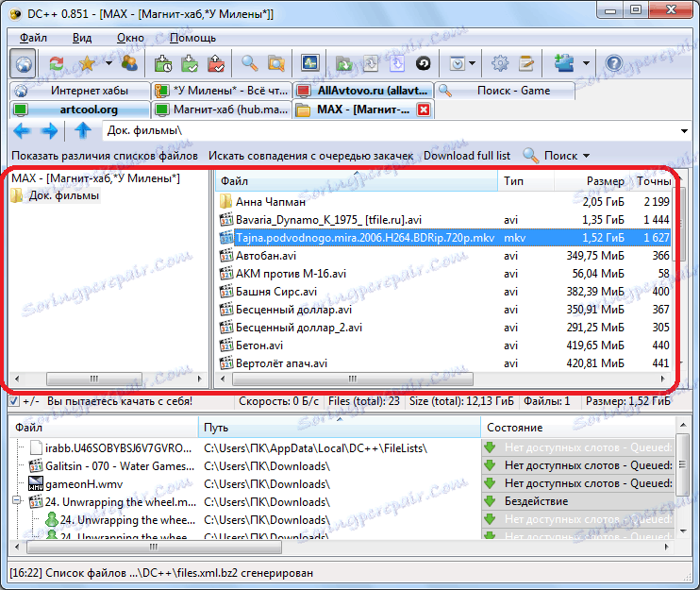Select Башня Сирс.avi file
The image size is (700, 590).
[x=444, y=292]
